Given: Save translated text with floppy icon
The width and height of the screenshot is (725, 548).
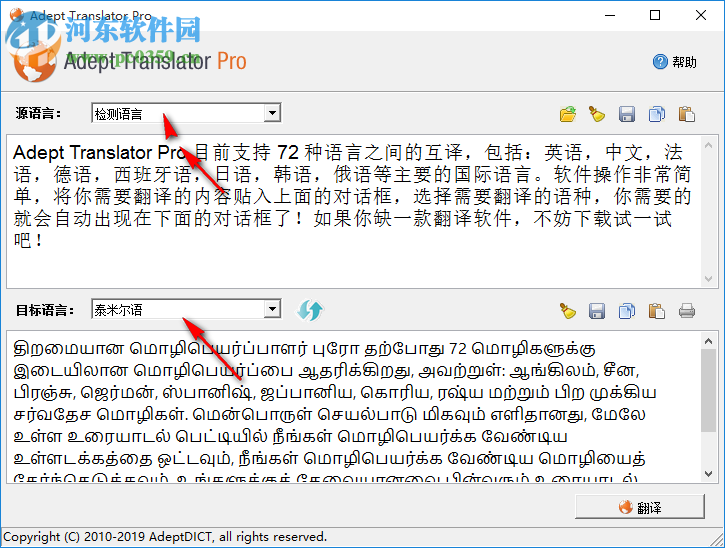Looking at the screenshot, I should [597, 311].
